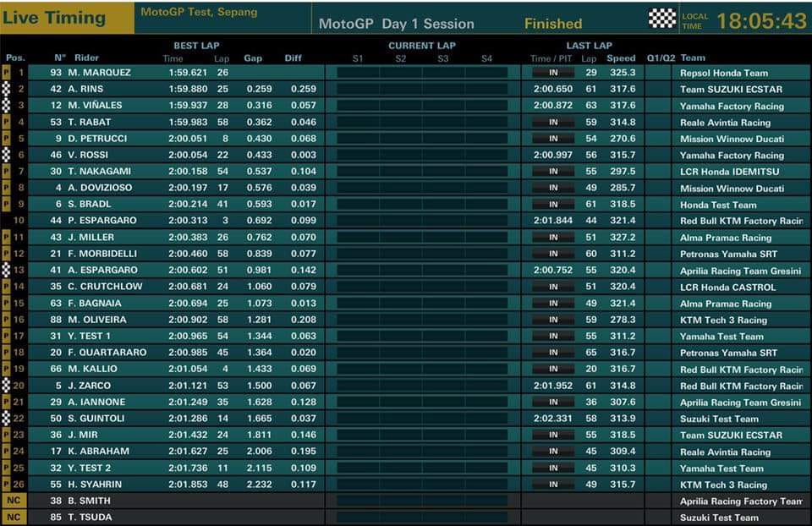Click the current lap sector bar for B. Smith

point(422,501)
